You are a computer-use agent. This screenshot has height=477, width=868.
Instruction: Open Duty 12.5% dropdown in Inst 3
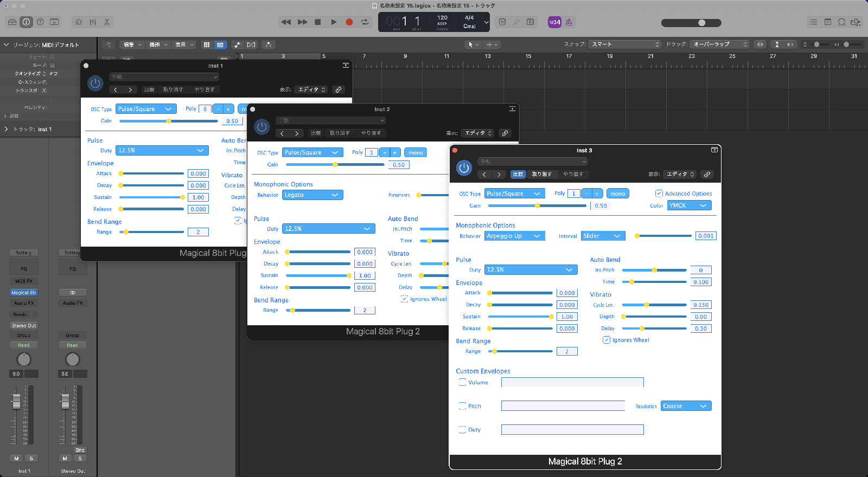pyautogui.click(x=531, y=269)
